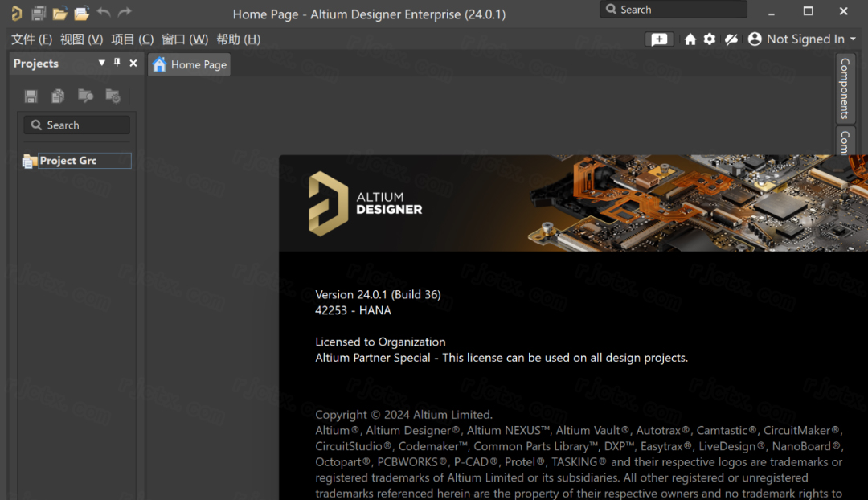Screen dimensions: 868x500
Task: Open the Projects panel dropdown arrow
Action: 101,63
